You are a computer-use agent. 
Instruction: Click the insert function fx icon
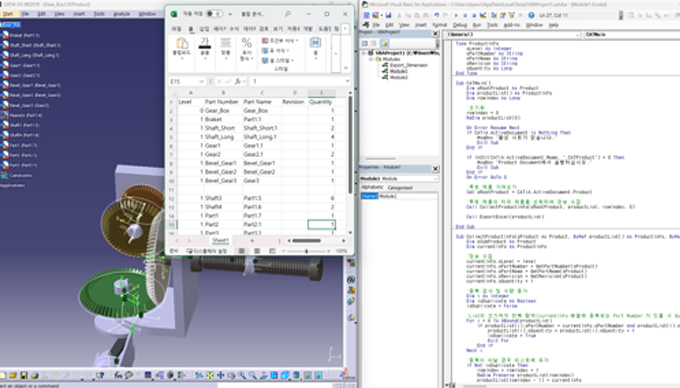tap(238, 81)
